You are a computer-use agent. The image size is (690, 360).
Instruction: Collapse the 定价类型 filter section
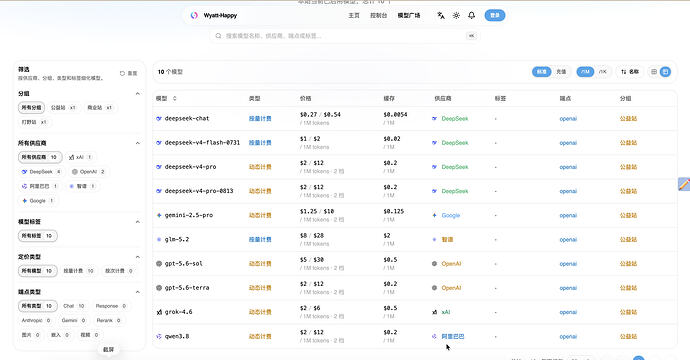point(138,257)
